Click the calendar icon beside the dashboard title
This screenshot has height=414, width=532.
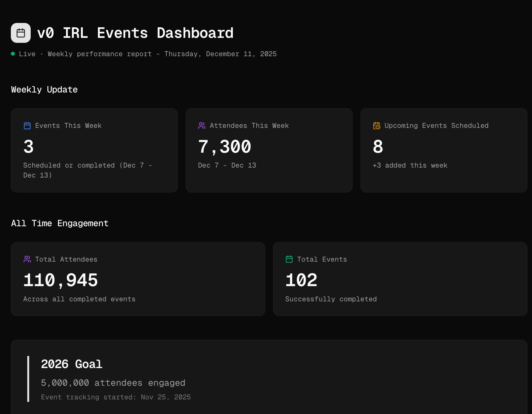coord(20,33)
